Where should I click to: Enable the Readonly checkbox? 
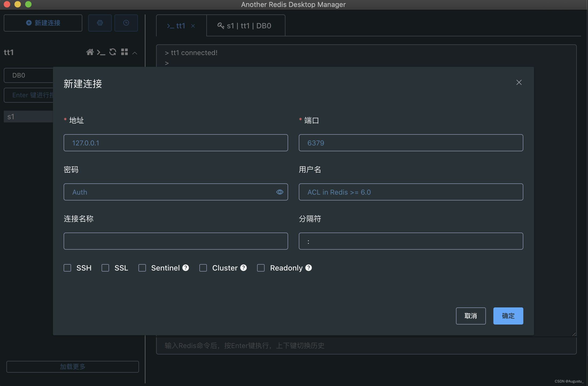coord(261,268)
